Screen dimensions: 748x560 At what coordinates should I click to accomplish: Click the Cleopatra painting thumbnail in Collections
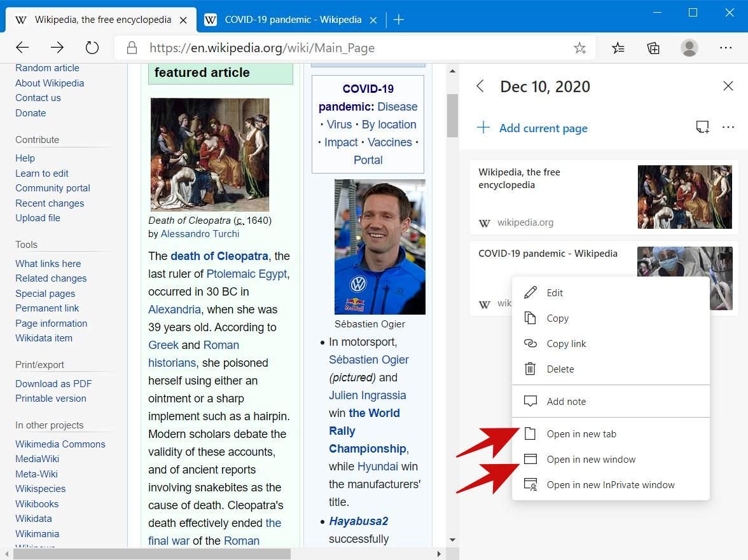coord(684,197)
